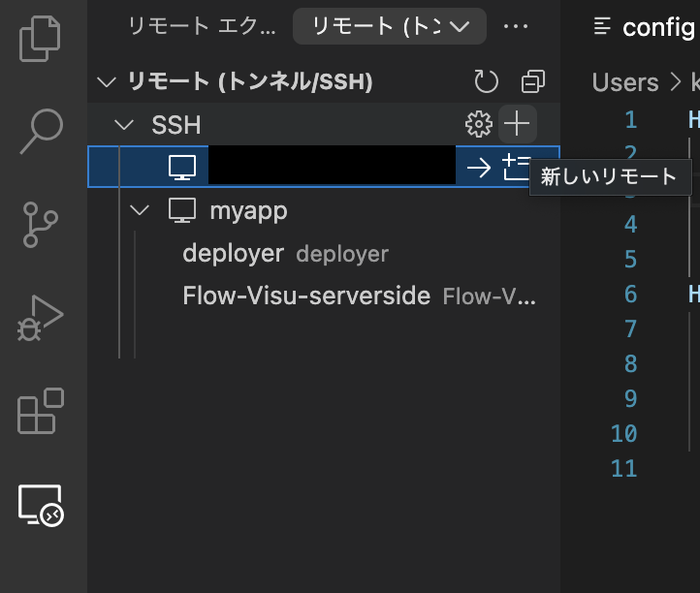Collapse the myapp host node
This screenshot has width=700, height=593.
pos(141,210)
